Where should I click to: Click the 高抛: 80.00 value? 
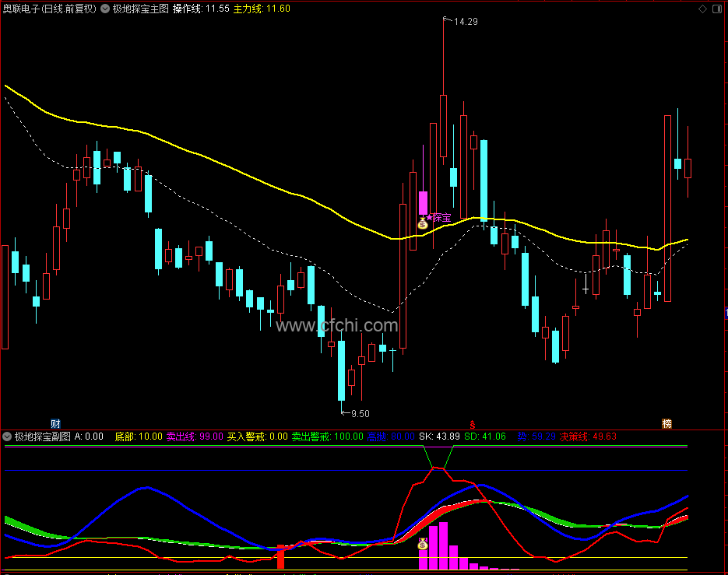pyautogui.click(x=390, y=437)
